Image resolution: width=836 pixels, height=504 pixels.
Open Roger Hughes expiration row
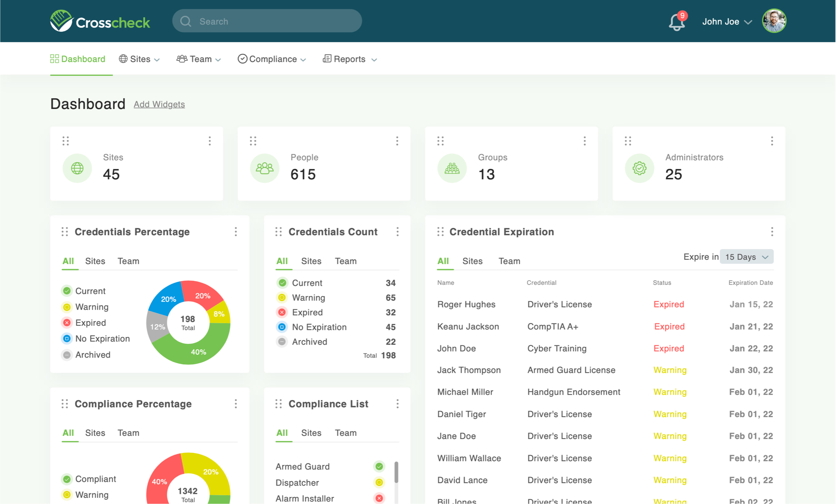pos(605,304)
